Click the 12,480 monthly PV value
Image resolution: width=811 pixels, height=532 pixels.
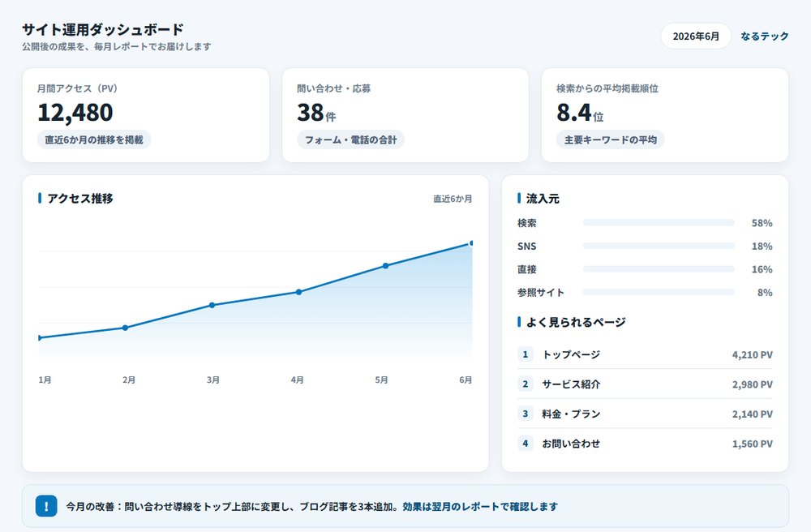pos(75,113)
